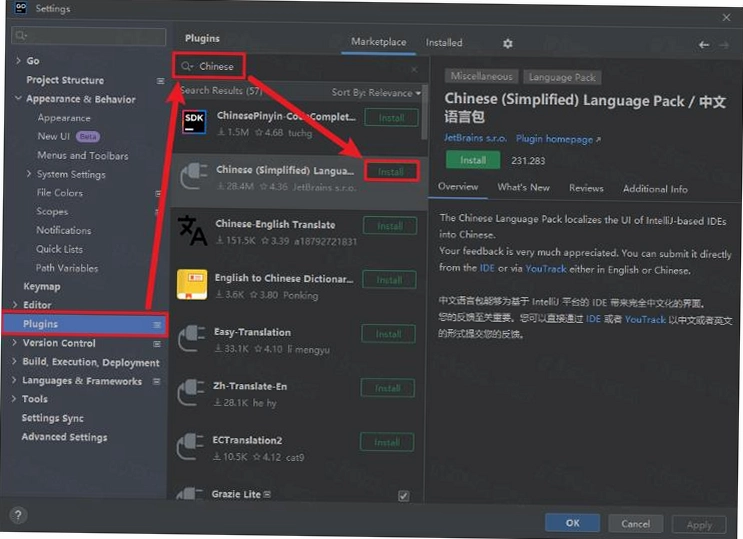Toggle the Grazie Lite enabled checkbox

pyautogui.click(x=404, y=496)
